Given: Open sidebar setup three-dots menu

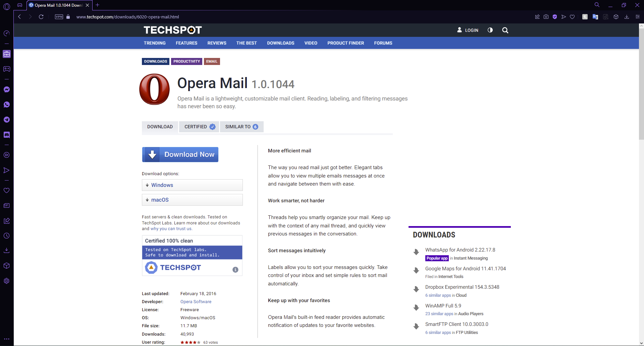Looking at the screenshot, I should point(7,339).
